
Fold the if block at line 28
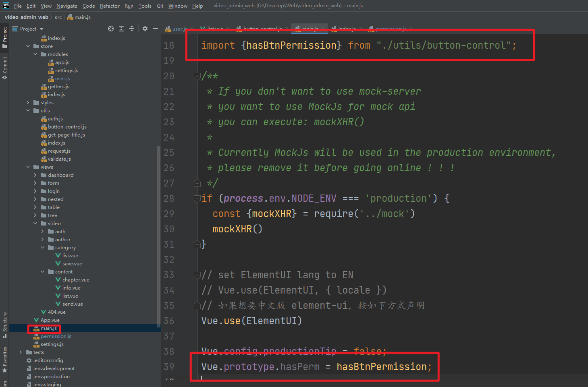pos(197,198)
